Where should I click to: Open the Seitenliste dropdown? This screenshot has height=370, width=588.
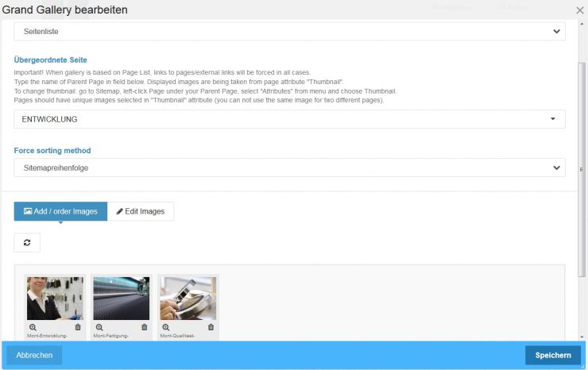(289, 31)
